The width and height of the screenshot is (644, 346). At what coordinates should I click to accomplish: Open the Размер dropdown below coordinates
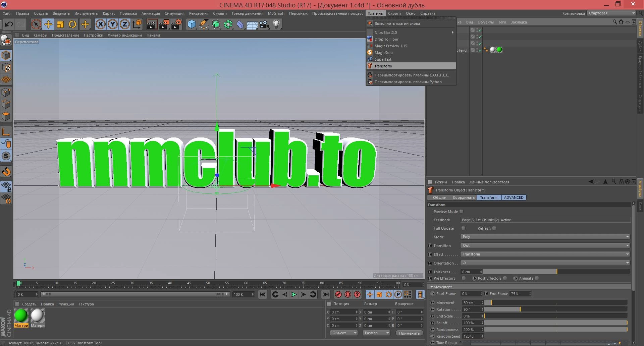tap(376, 333)
